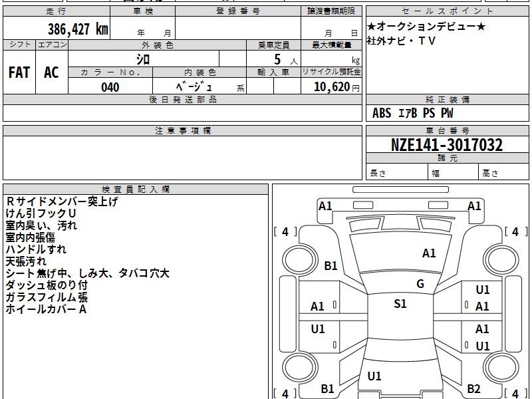The image size is (532, 399).
Task: Click the 天張汚れ note
Action: point(26,261)
